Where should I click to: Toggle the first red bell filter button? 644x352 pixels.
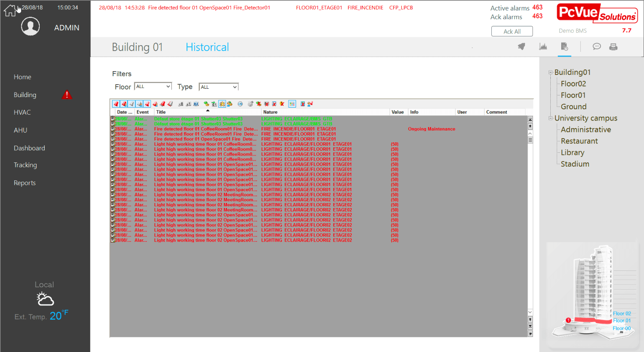click(116, 104)
